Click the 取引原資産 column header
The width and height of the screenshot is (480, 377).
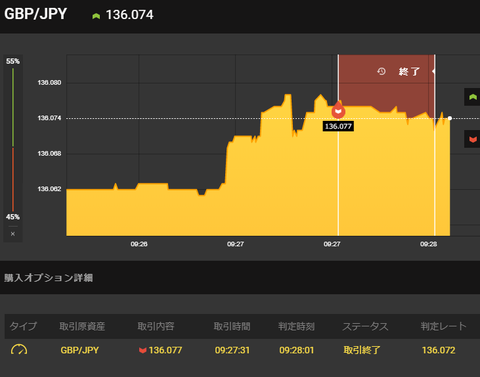pos(82,326)
